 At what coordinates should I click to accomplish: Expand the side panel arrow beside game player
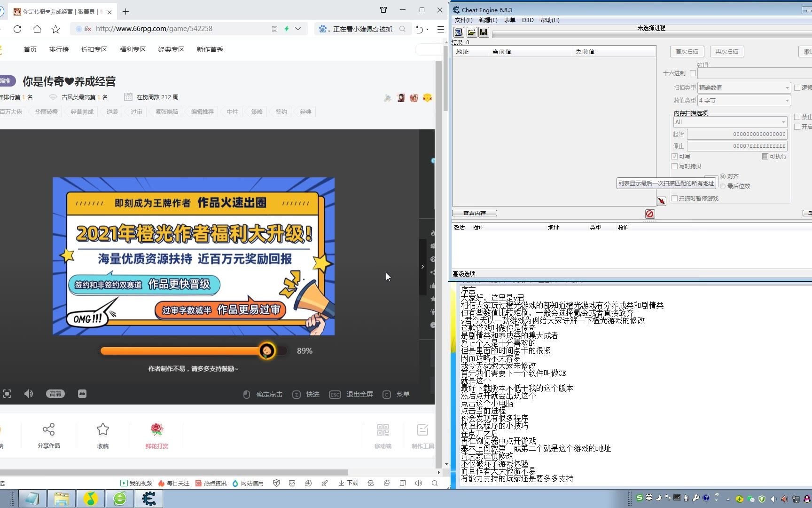tap(422, 267)
